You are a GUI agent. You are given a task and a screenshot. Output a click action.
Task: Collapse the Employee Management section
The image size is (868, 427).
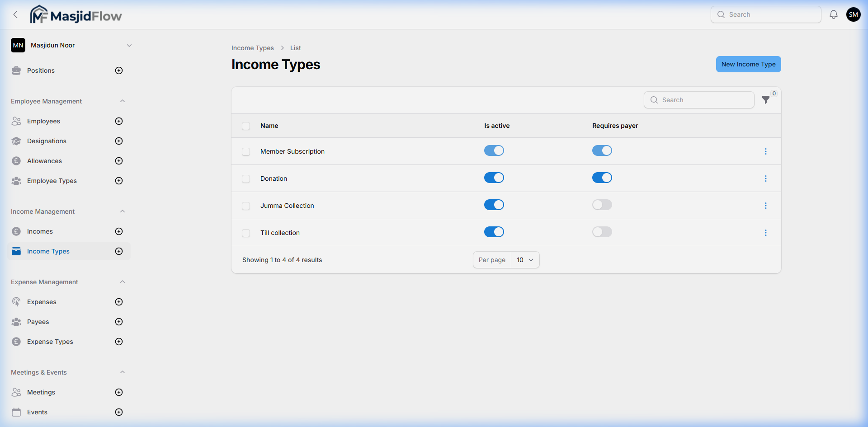(123, 101)
